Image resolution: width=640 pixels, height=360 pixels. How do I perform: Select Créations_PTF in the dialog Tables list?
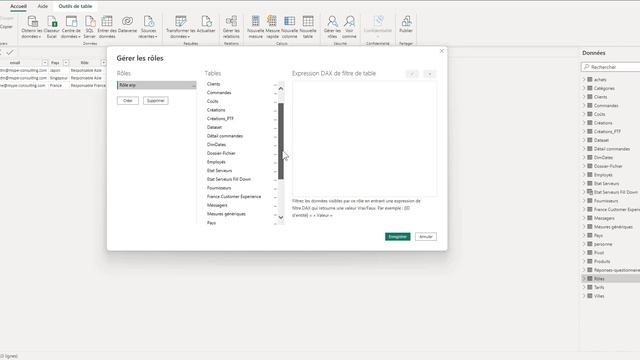tap(220, 119)
